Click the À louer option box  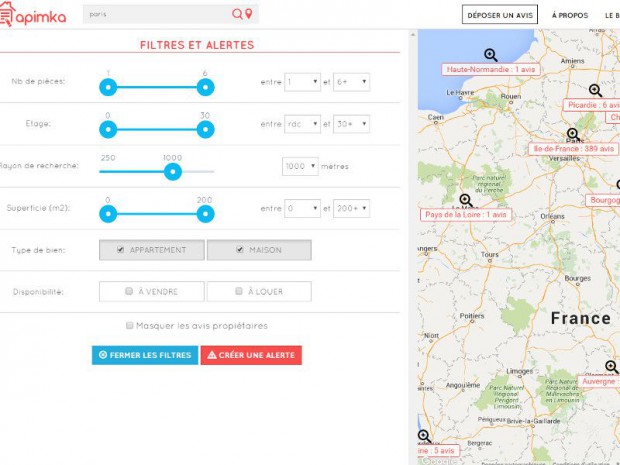coord(259,291)
